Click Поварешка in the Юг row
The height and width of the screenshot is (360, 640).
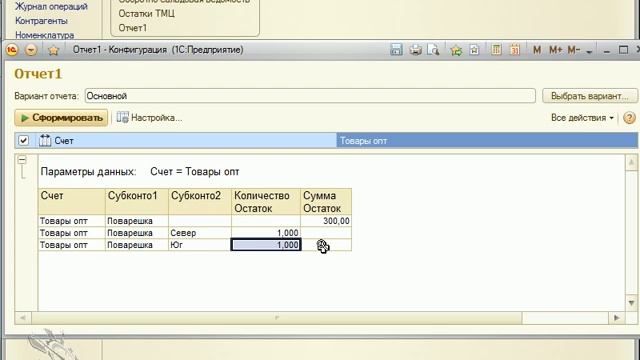coord(137,245)
